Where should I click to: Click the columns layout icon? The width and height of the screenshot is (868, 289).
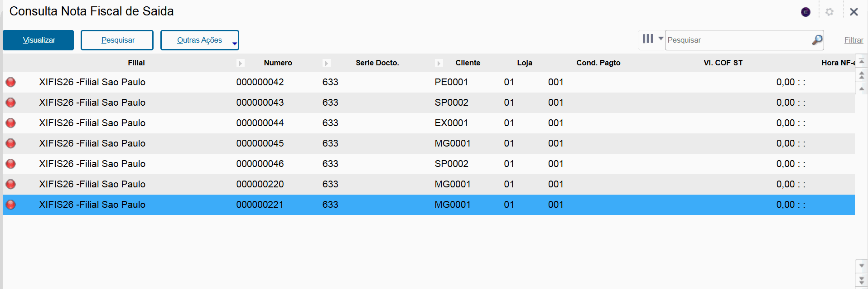click(648, 39)
